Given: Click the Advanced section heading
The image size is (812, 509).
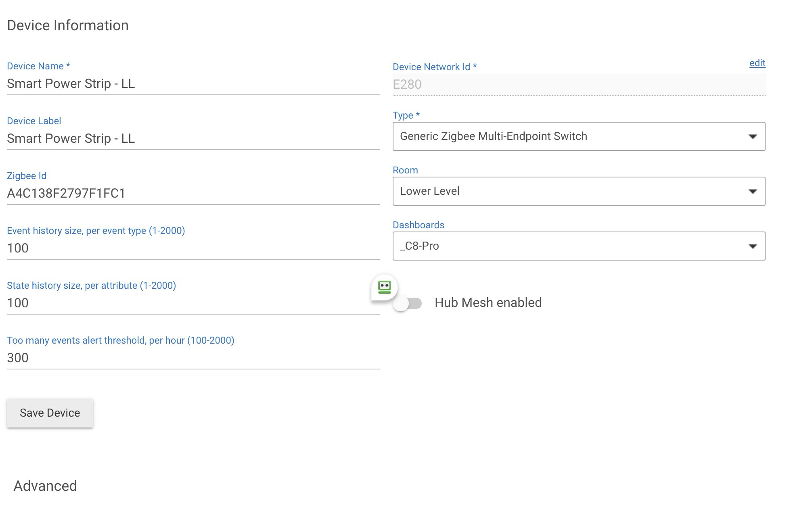Looking at the screenshot, I should point(45,486).
